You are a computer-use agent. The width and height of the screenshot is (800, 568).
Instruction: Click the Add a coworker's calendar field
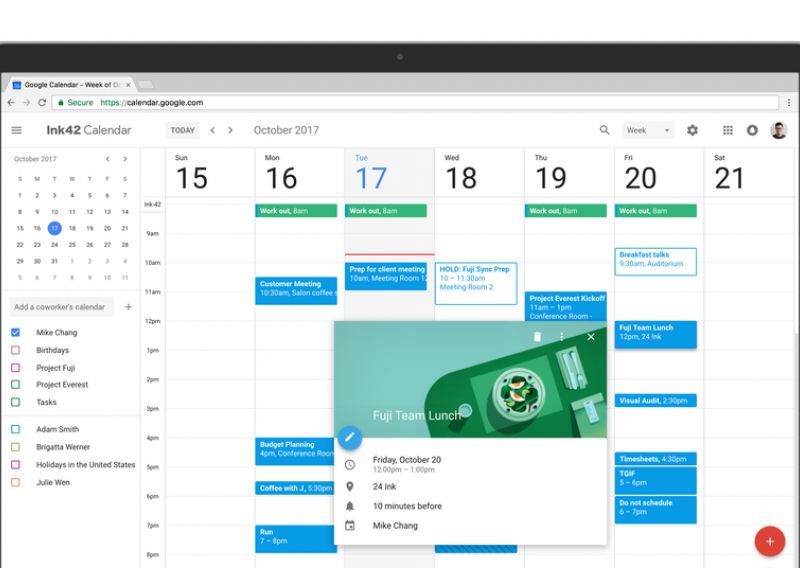(x=62, y=307)
